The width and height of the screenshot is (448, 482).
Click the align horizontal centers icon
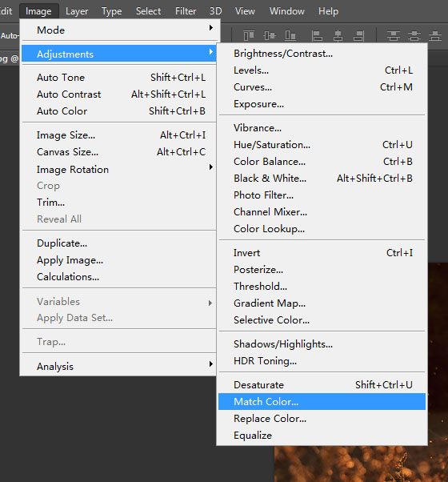(338, 36)
